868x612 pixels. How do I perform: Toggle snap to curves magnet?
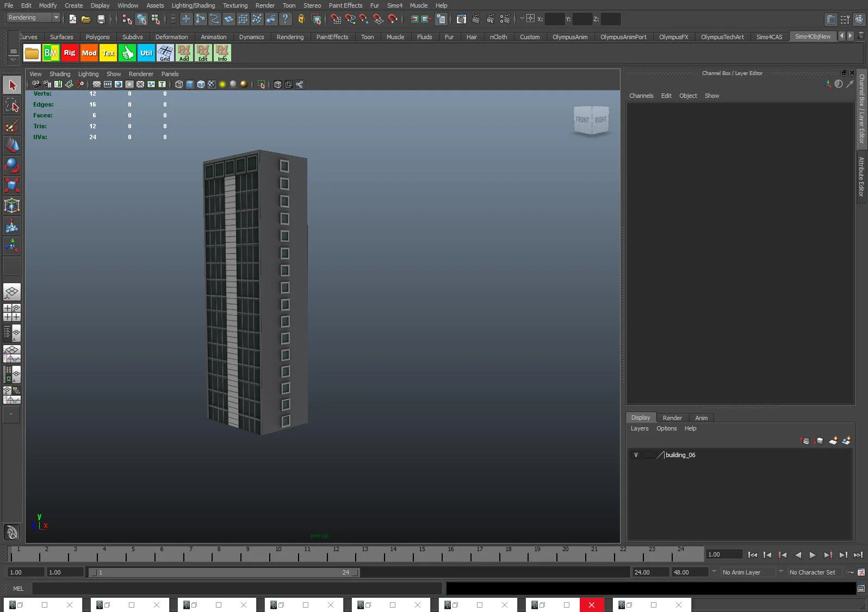(350, 19)
